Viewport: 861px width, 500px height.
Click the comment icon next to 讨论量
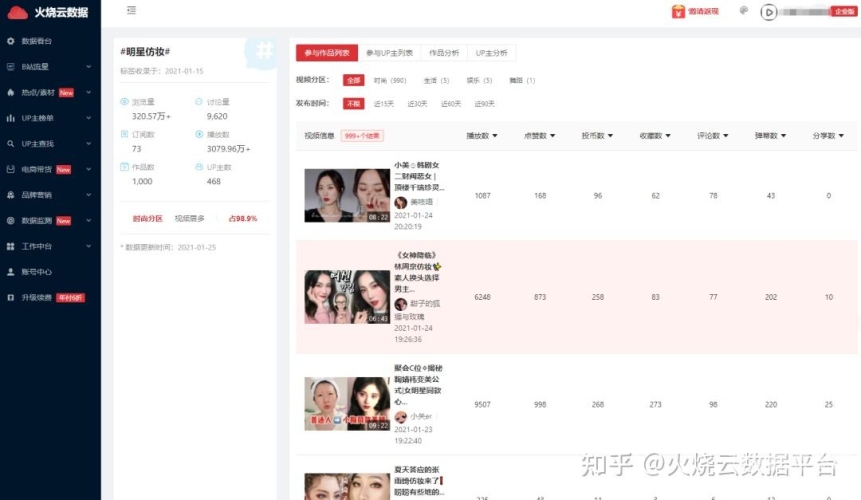coord(199,102)
